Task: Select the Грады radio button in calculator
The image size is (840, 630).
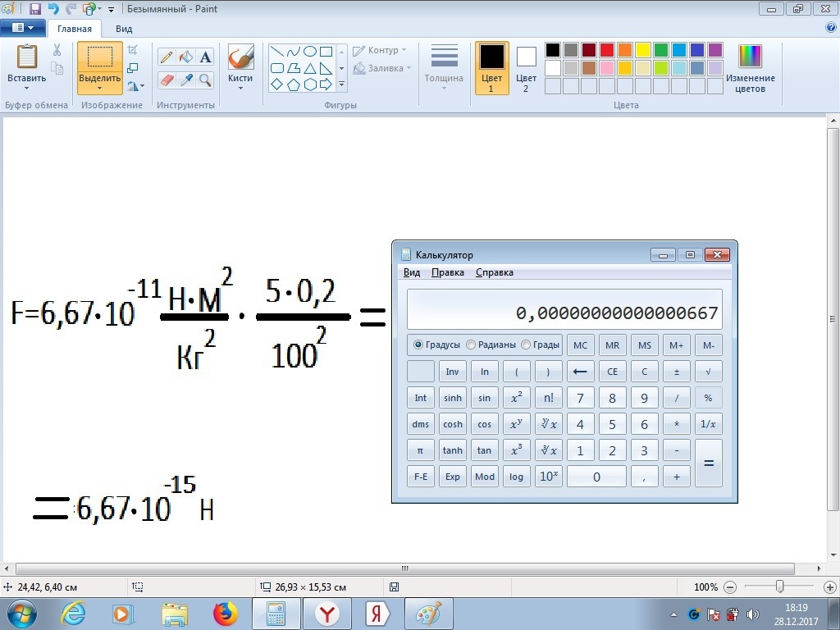Action: pos(526,345)
